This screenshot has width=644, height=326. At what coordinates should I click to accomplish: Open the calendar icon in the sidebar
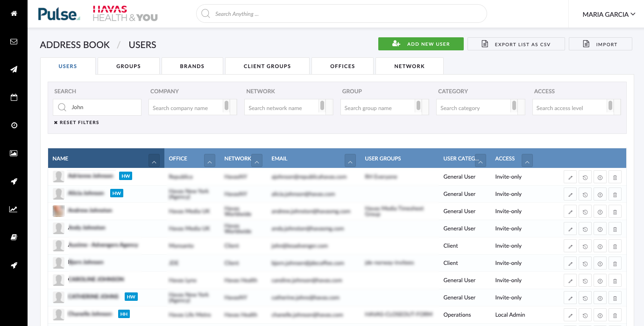click(14, 97)
